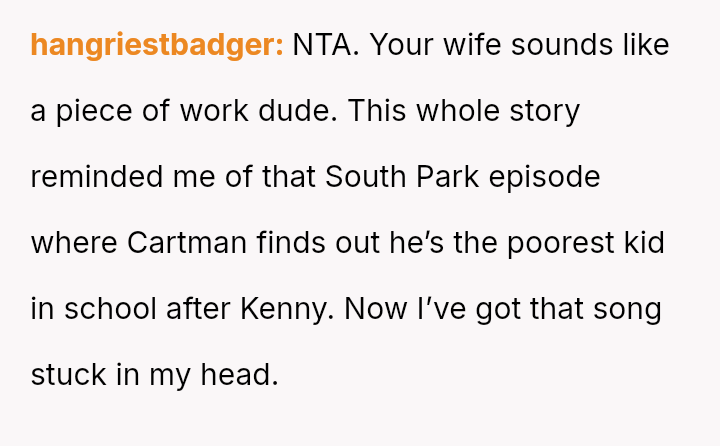Click the hangriestbadger username link
This screenshot has height=446, width=720.
[157, 46]
